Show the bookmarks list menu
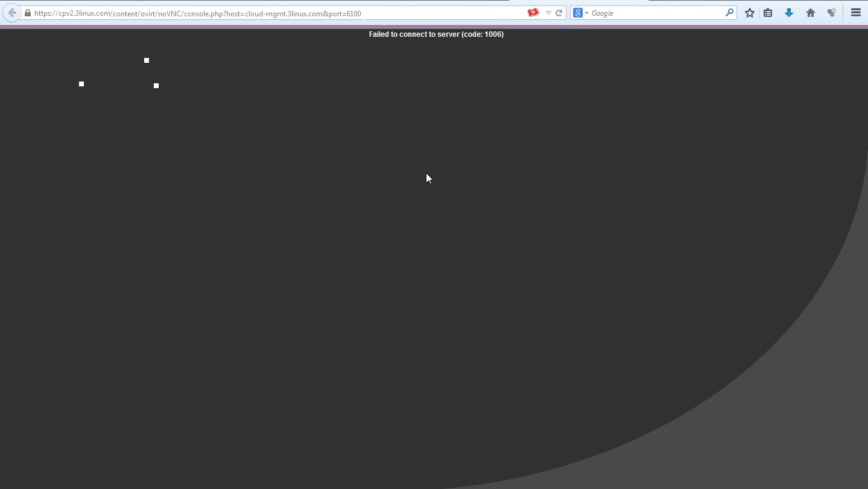 [x=768, y=13]
